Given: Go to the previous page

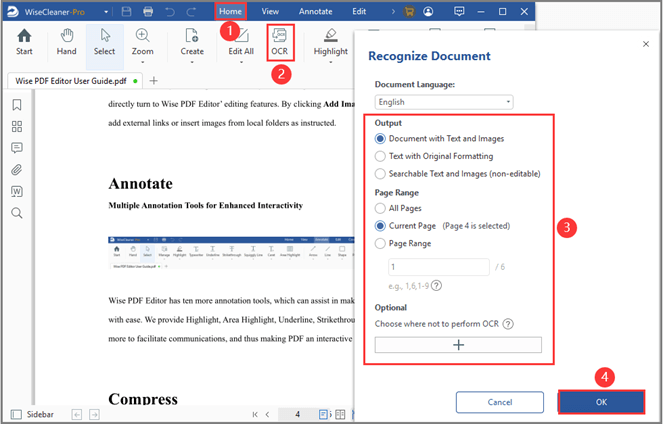Looking at the screenshot, I should pos(267,415).
